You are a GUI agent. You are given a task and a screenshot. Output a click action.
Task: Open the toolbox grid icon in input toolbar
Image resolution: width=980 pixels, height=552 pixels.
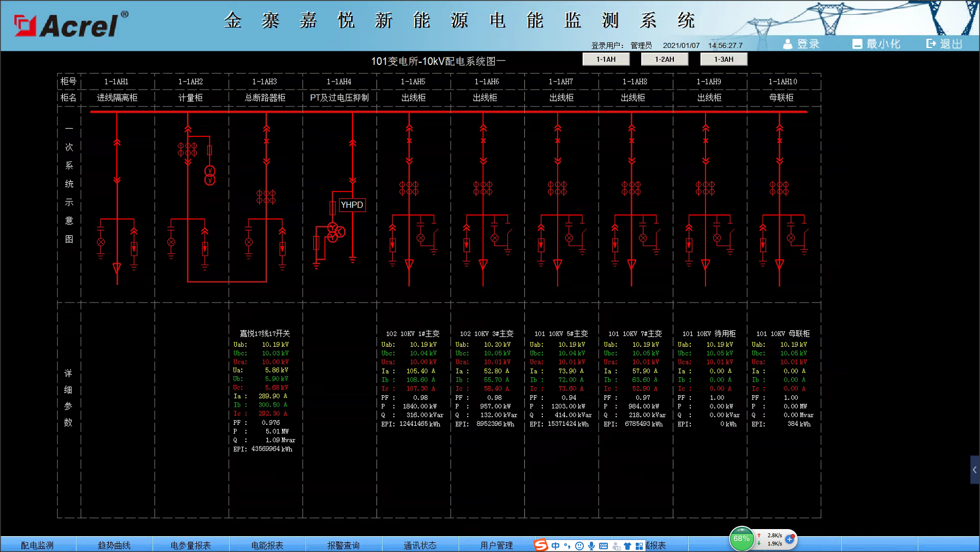pos(639,545)
